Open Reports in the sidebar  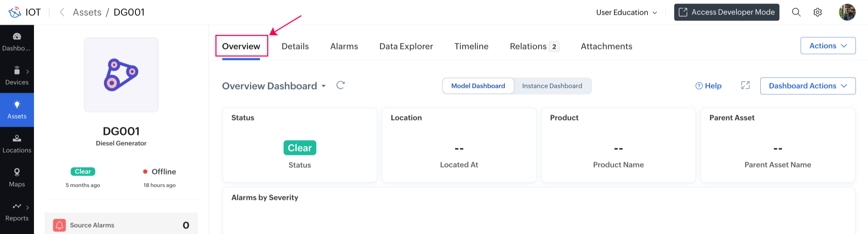tap(17, 212)
